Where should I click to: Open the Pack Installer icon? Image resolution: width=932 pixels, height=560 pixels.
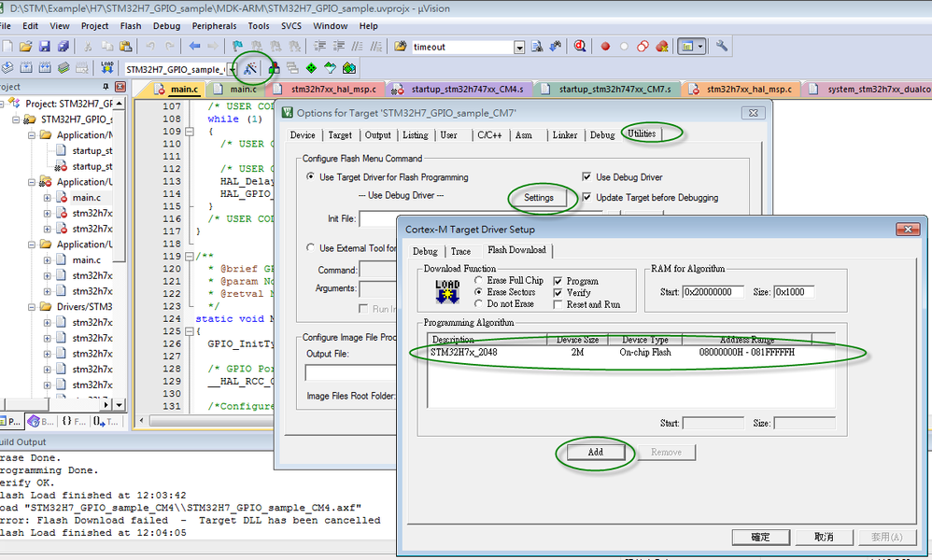[349, 68]
